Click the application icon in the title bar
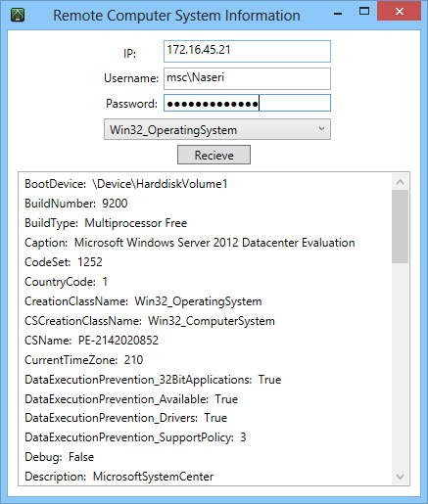 18,15
